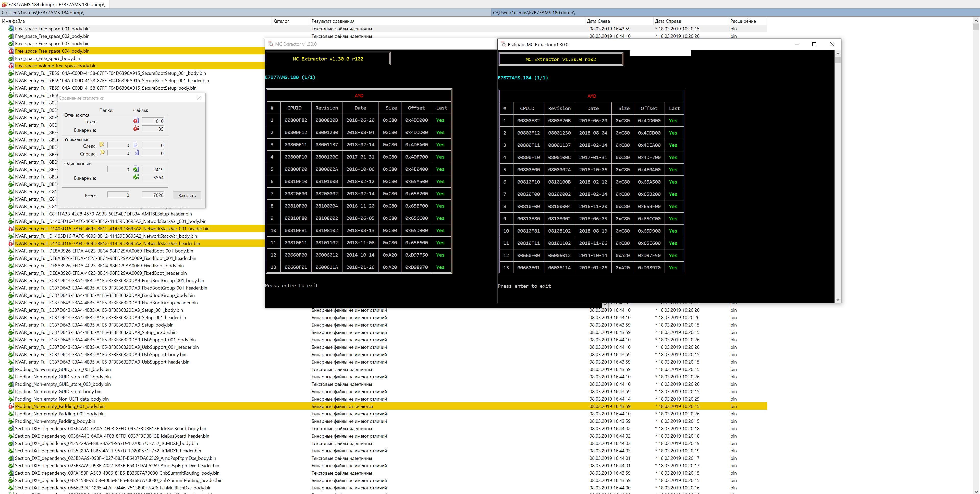
Task: Click MC Extractor icon in left console title
Action: click(271, 44)
